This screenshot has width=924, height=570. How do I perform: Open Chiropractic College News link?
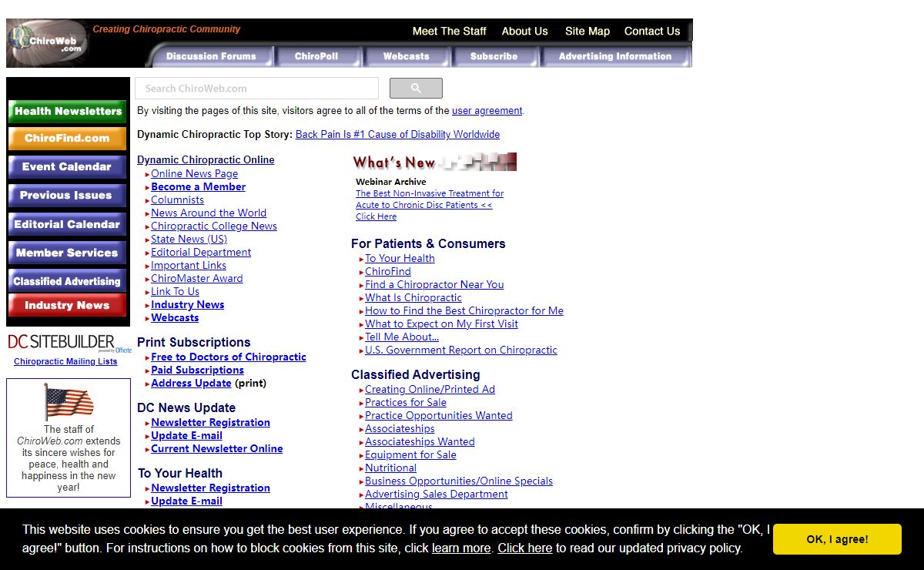[213, 226]
